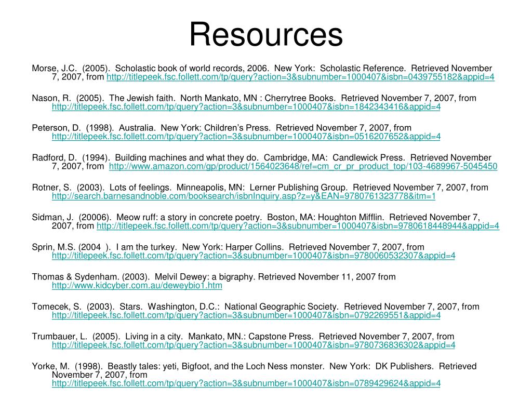This screenshot has width=532, height=399.
Task: Click the text 'Yorke, M. (1998)'
Action: click(x=67, y=367)
